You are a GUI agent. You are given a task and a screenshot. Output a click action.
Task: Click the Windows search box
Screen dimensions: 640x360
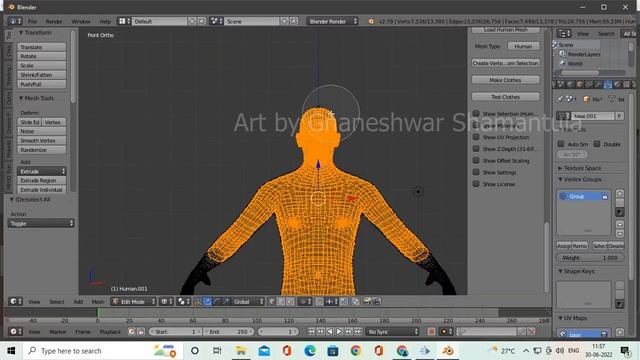click(102, 351)
